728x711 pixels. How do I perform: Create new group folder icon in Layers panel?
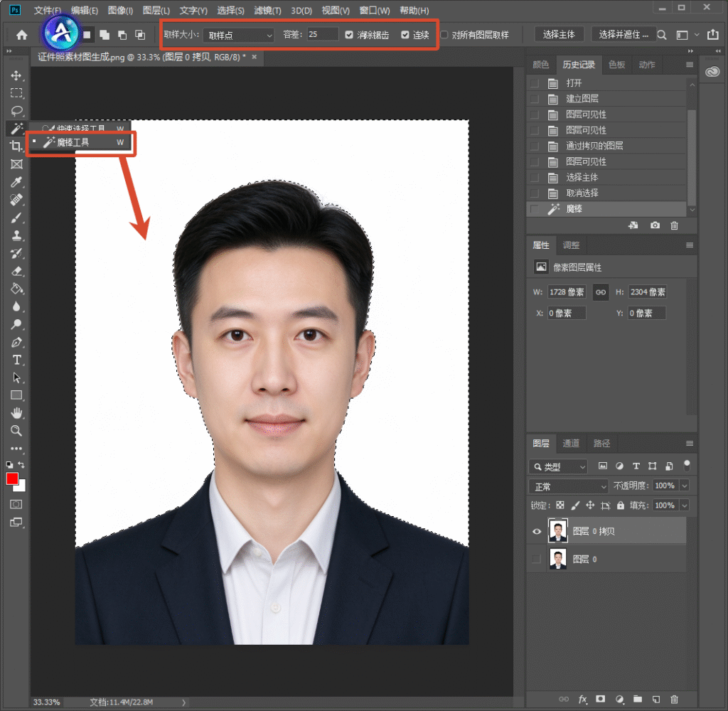coord(638,699)
